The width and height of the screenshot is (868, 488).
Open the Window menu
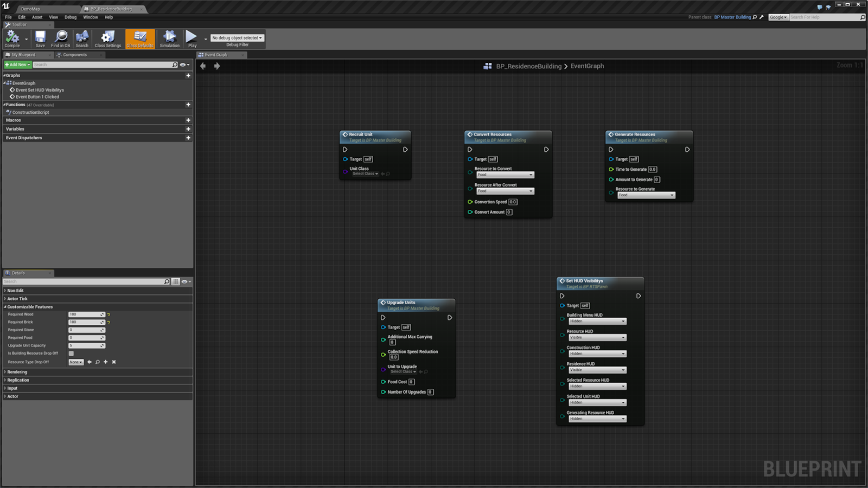click(90, 17)
